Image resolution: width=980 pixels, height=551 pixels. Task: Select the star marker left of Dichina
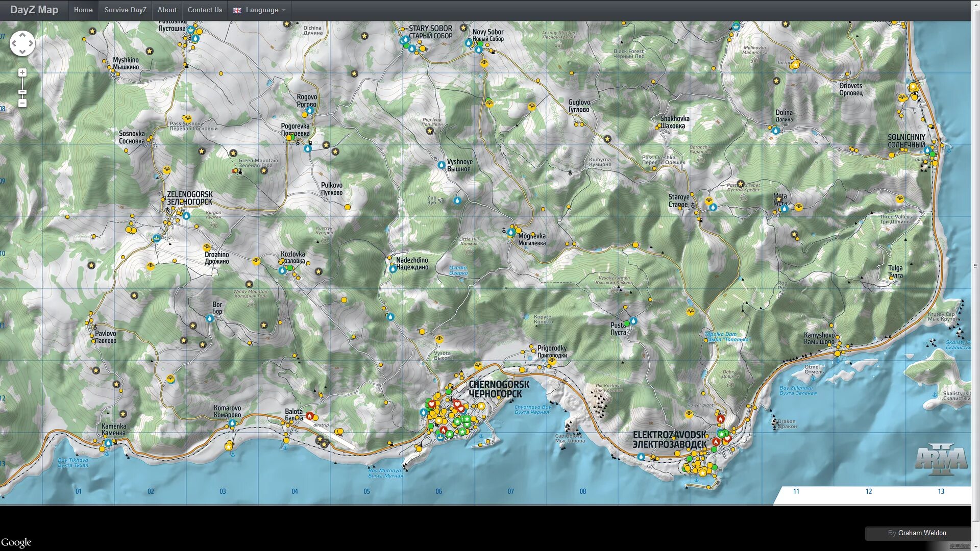click(287, 24)
